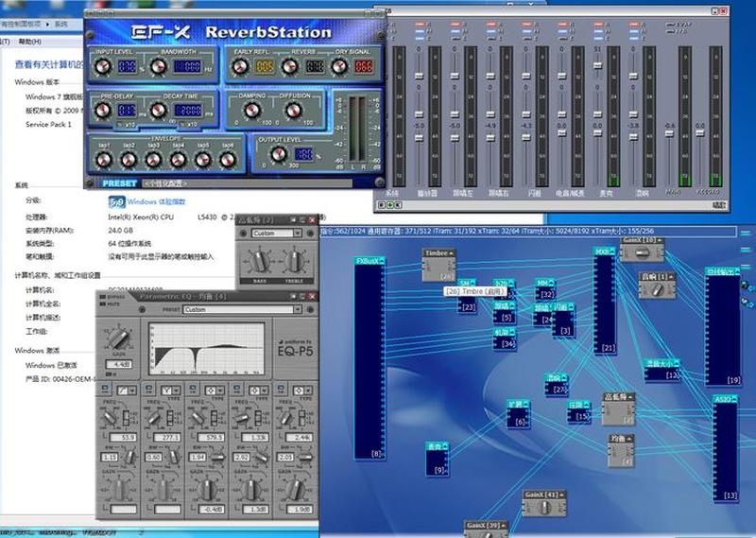Click the EQ frequency response graph
The image size is (756, 538).
pyautogui.click(x=206, y=349)
